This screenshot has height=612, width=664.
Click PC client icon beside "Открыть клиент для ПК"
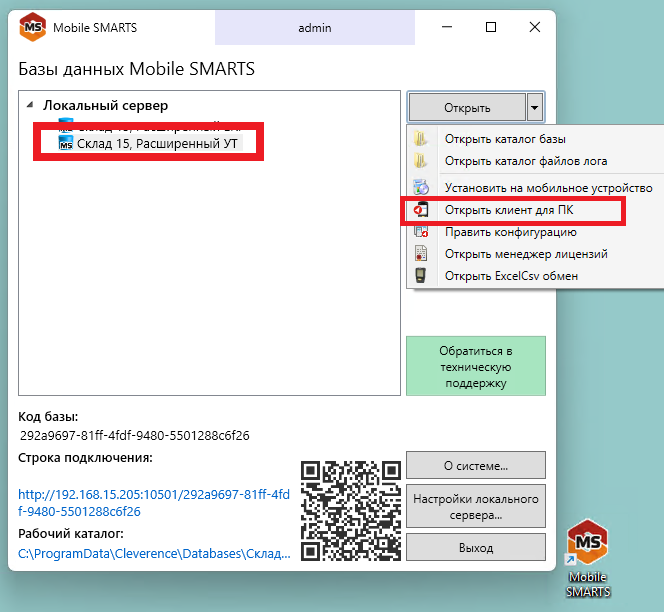pyautogui.click(x=422, y=211)
